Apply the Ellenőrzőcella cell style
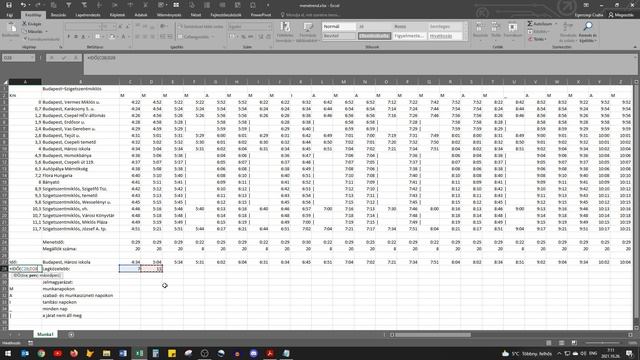Viewport: 640px width, 360px height. (374, 36)
